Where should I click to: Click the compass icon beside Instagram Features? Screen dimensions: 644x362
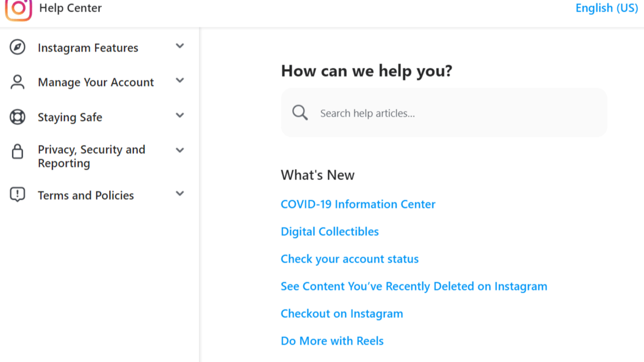(18, 48)
